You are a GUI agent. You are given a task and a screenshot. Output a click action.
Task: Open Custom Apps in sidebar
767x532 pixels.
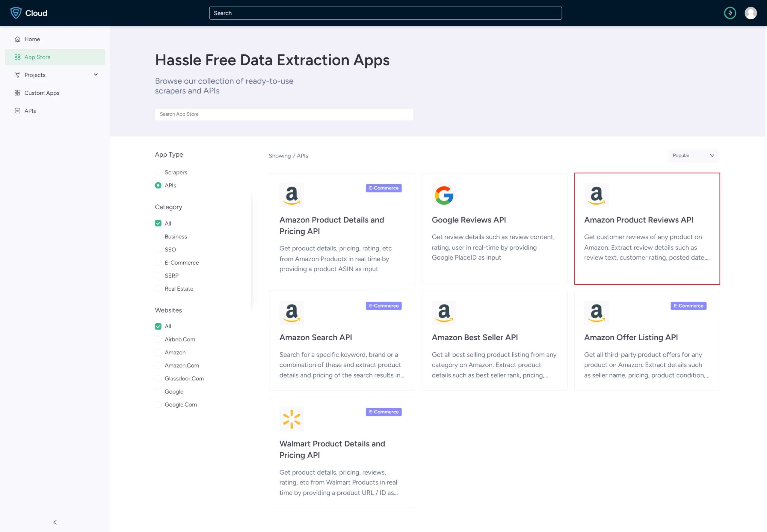(x=55, y=93)
